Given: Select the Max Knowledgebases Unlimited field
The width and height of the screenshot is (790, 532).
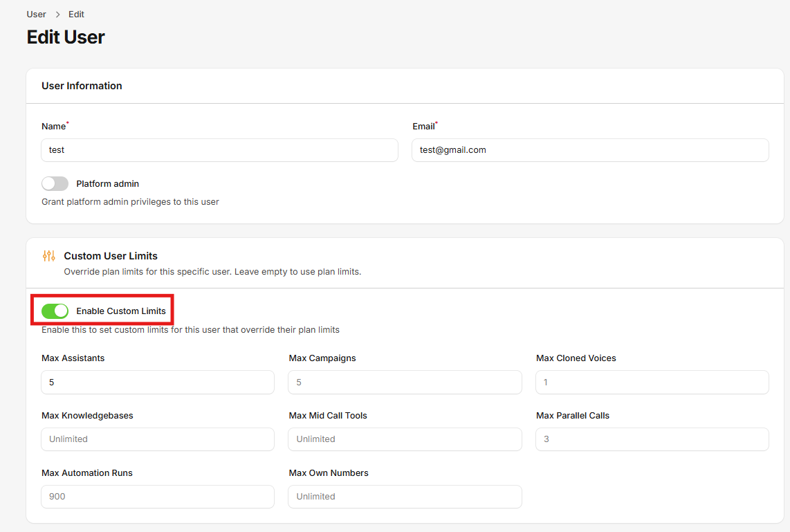Looking at the screenshot, I should [x=157, y=439].
